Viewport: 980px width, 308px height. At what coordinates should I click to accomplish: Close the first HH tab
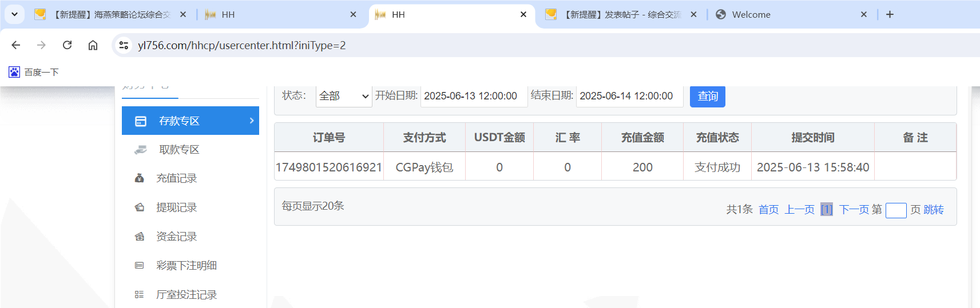click(353, 14)
